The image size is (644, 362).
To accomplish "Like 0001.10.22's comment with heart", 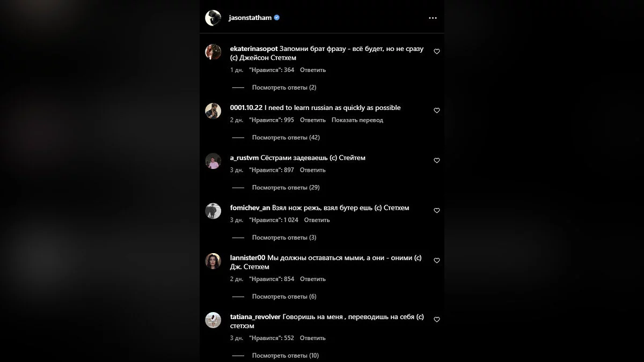I will coord(437,110).
